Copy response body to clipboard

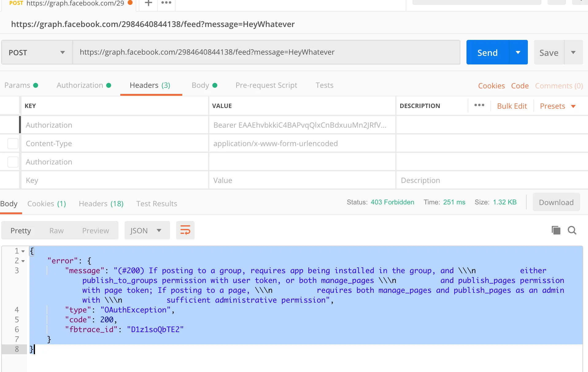pyautogui.click(x=556, y=230)
